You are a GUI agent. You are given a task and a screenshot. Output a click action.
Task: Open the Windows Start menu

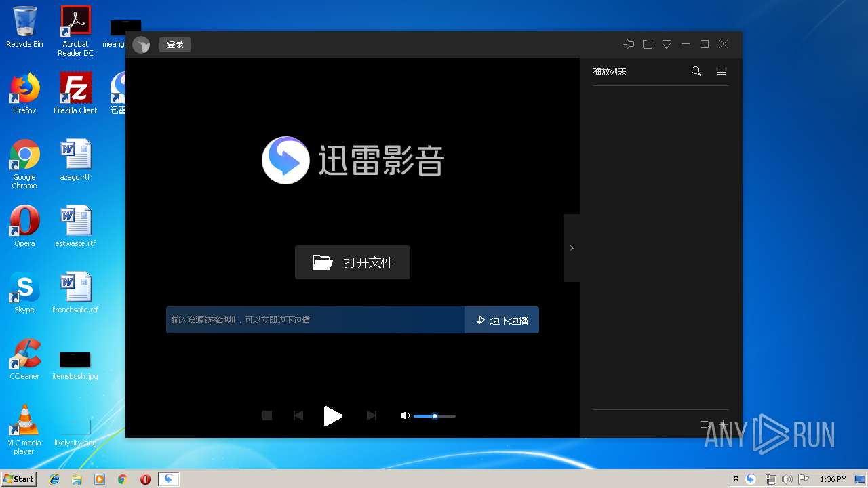[x=18, y=479]
